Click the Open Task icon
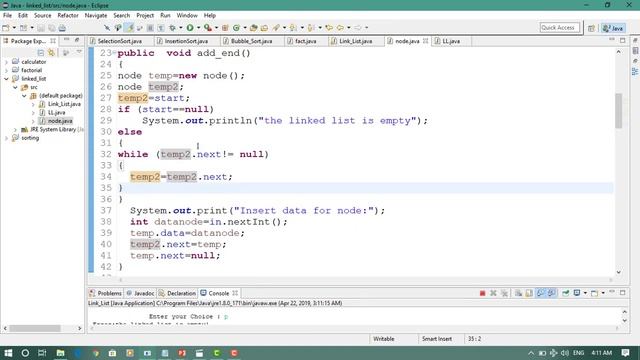Screen dimensions: 640x360 (x=264, y=28)
